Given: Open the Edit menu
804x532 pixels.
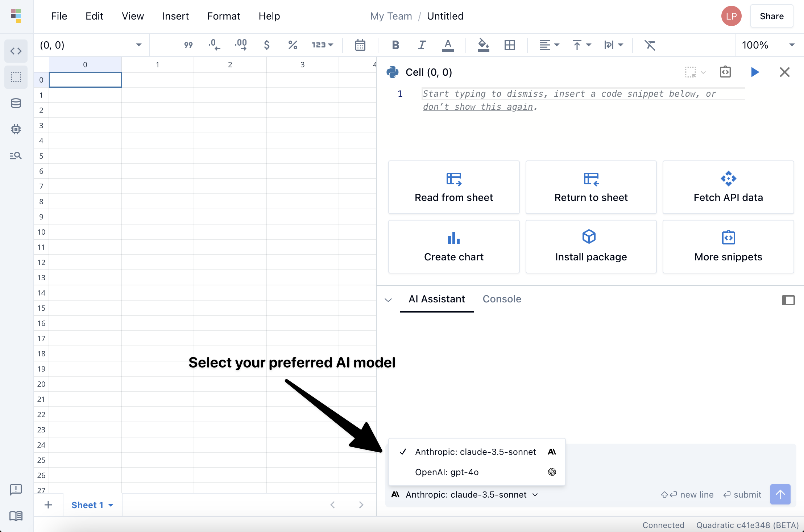Looking at the screenshot, I should pyautogui.click(x=94, y=16).
